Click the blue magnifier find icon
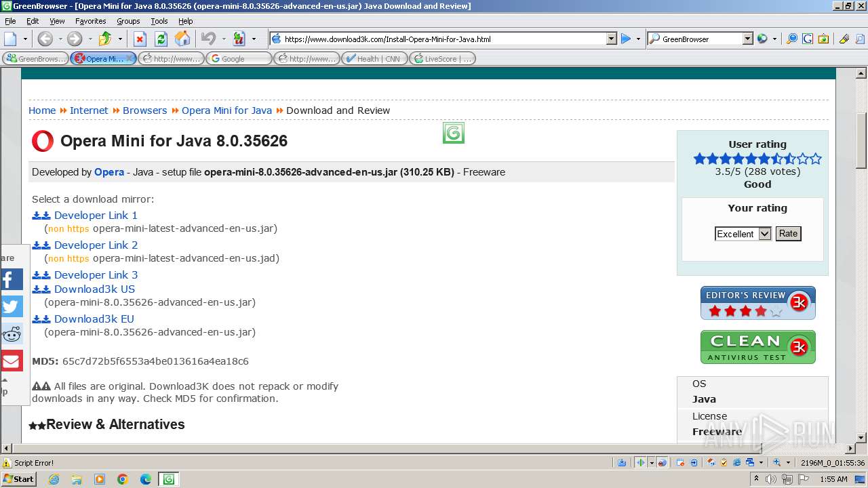The width and height of the screenshot is (868, 488). [792, 39]
